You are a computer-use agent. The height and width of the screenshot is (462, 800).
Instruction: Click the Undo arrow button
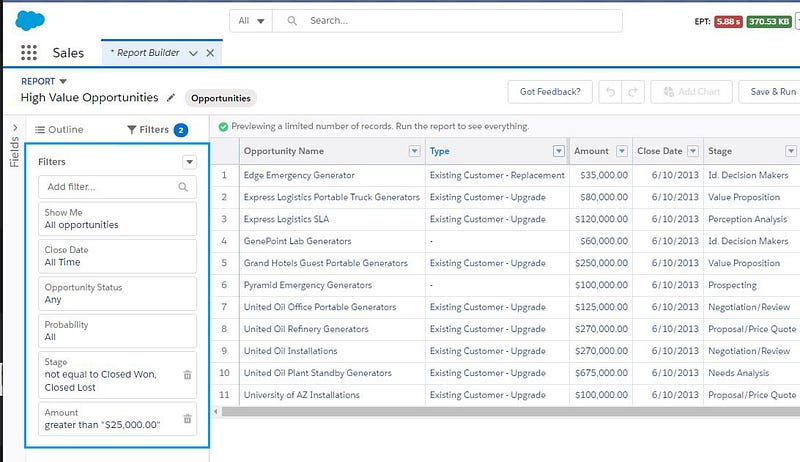pos(609,92)
